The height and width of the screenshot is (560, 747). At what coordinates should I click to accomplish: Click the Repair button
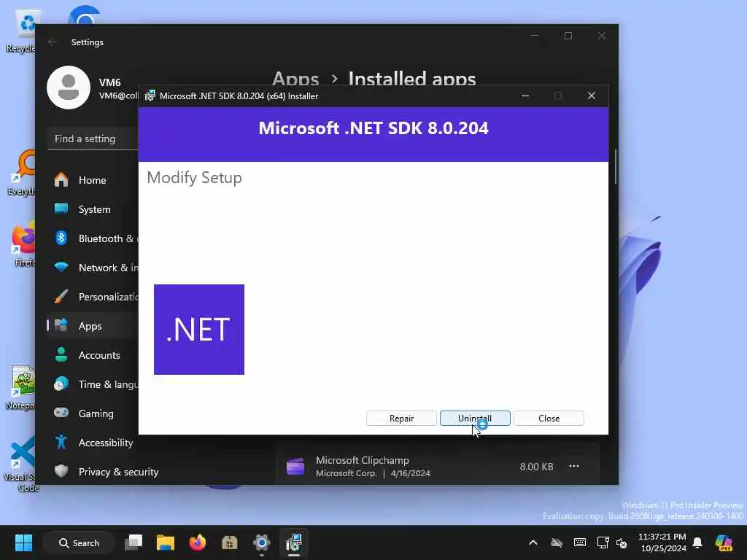click(401, 418)
